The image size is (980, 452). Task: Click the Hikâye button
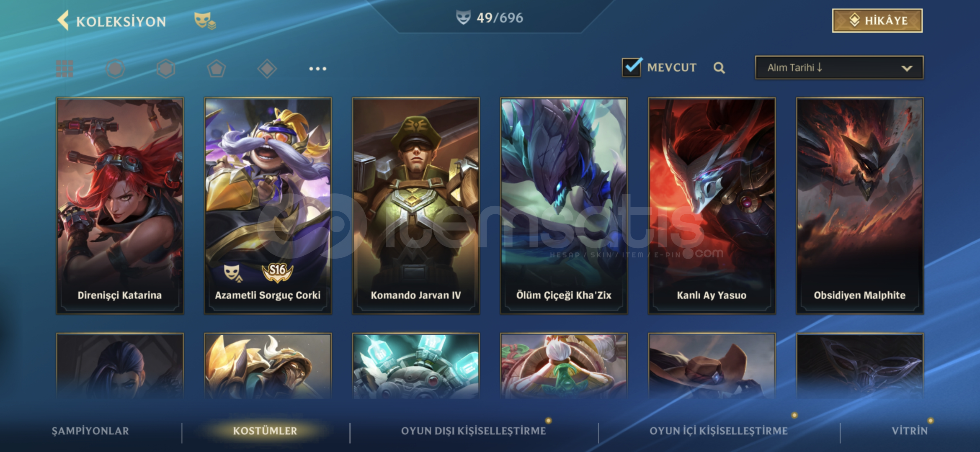[877, 21]
